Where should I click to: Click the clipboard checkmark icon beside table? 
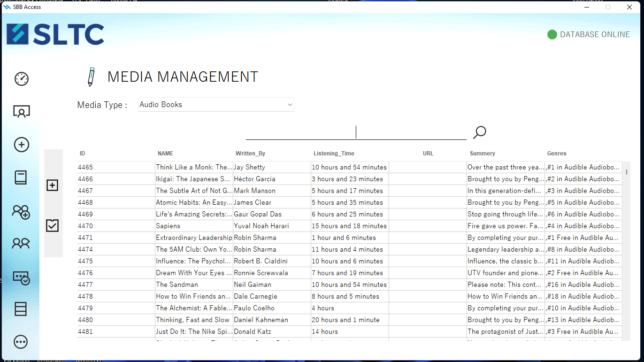tap(53, 225)
